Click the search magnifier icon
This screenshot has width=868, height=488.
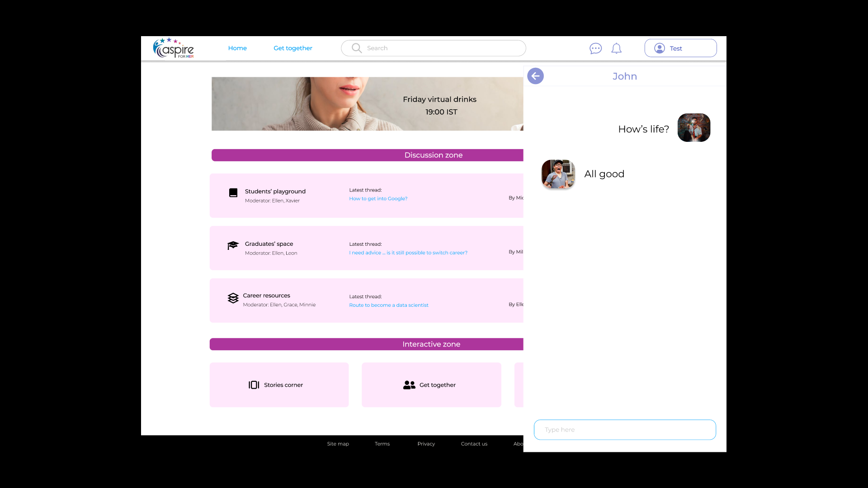pos(357,48)
